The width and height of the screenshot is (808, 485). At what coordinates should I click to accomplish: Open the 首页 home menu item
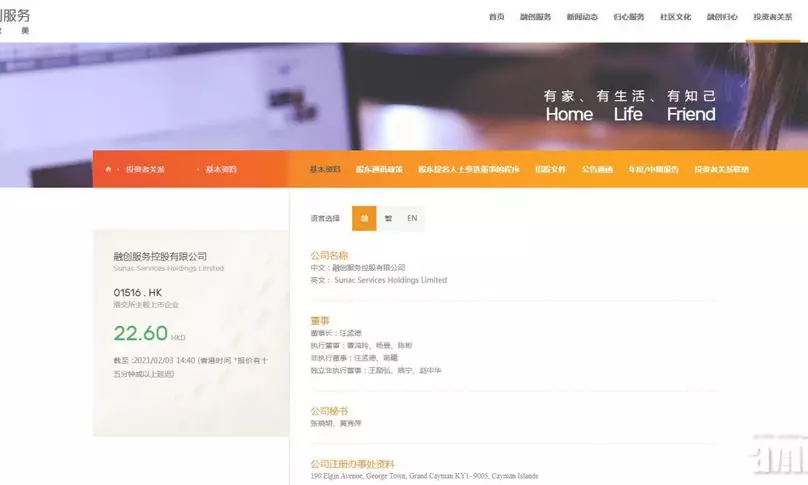click(496, 17)
